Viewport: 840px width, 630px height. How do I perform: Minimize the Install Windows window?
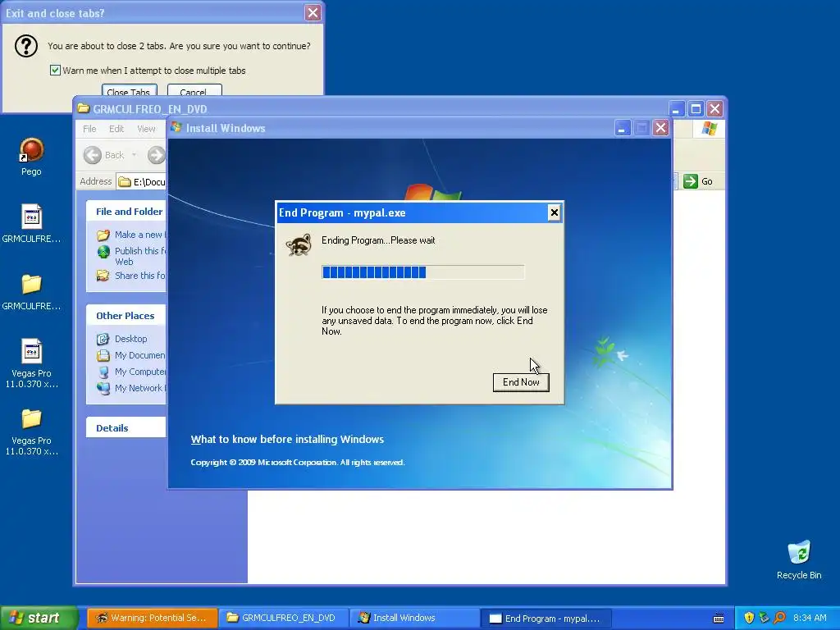622,128
